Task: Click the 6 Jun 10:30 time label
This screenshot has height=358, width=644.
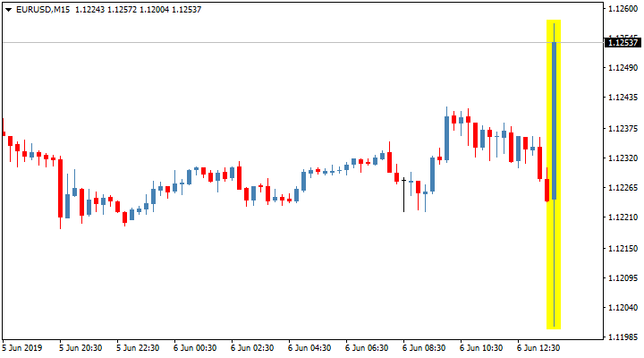Action: 481,348
